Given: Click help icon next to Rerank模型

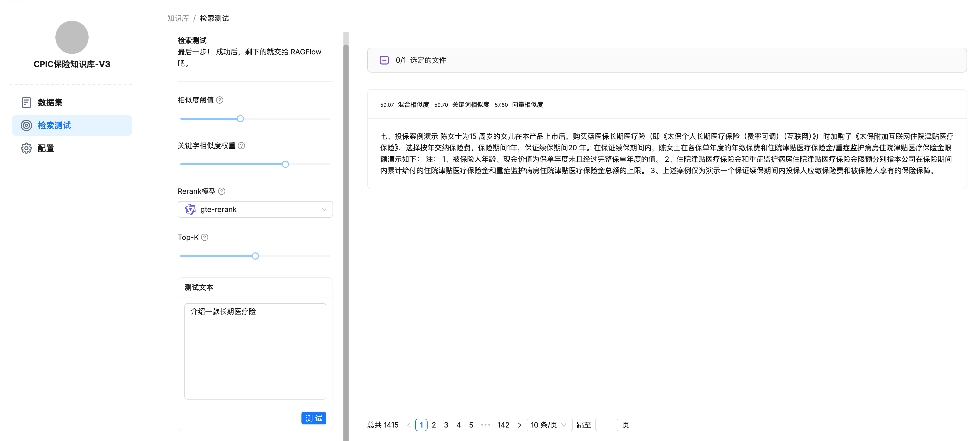Looking at the screenshot, I should pos(222,191).
